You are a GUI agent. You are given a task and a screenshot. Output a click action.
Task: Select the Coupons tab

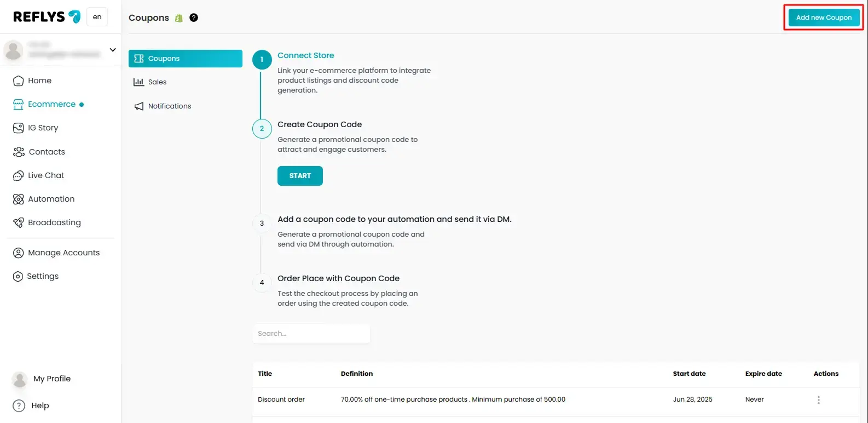(185, 59)
